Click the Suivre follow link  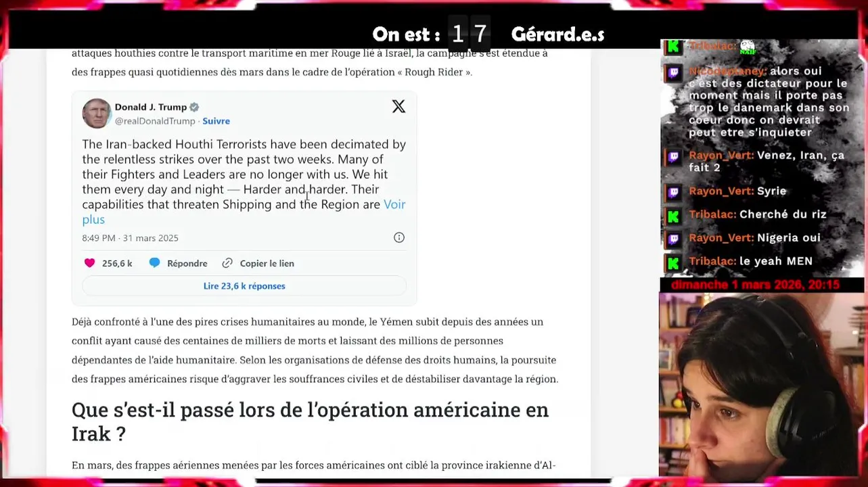216,121
